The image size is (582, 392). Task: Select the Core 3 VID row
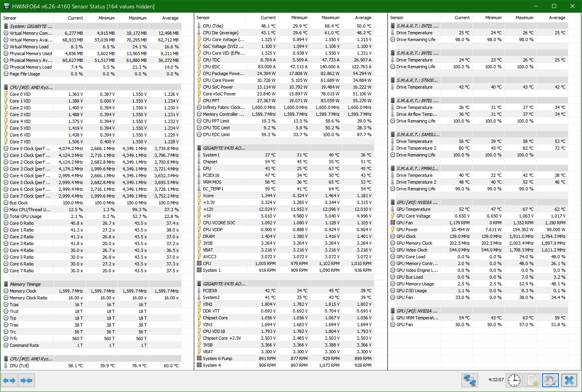coord(91,115)
